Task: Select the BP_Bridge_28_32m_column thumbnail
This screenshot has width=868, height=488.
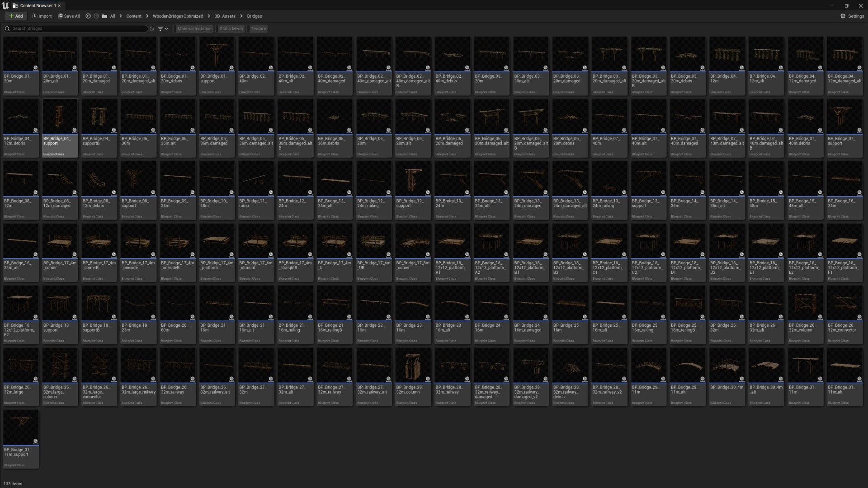Action: pyautogui.click(x=413, y=366)
